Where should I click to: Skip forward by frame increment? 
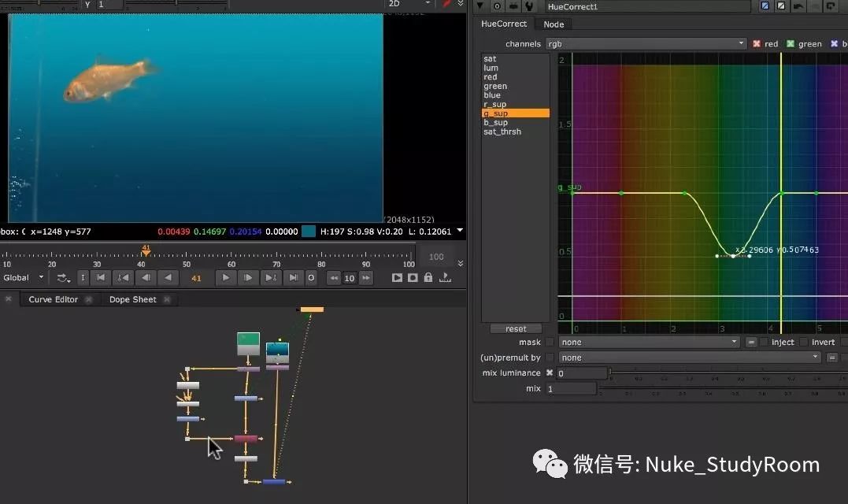(366, 278)
